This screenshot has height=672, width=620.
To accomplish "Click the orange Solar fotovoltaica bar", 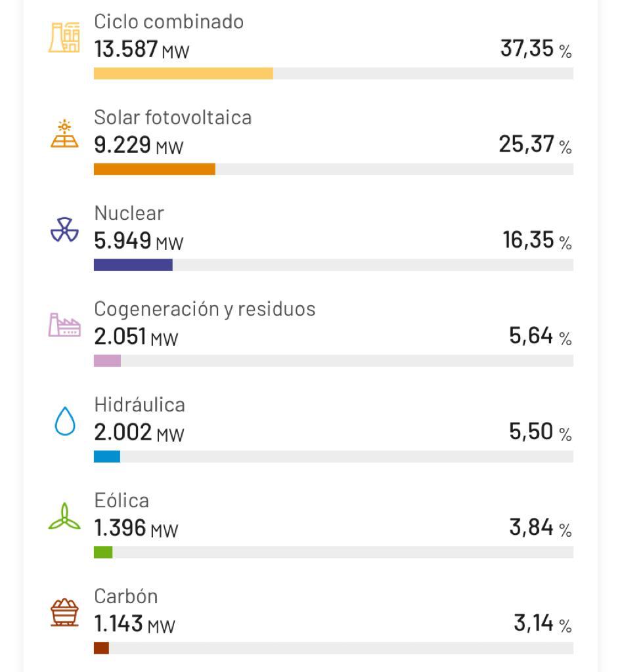I will pyautogui.click(x=154, y=169).
